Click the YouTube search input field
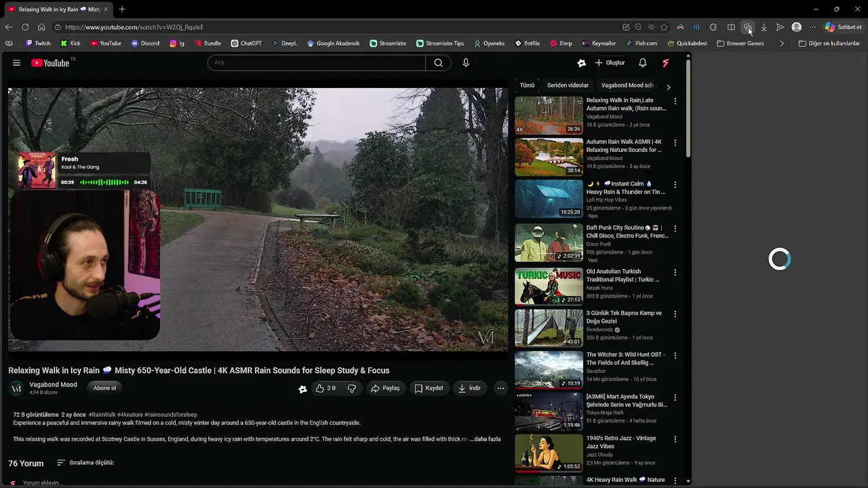 tap(316, 63)
